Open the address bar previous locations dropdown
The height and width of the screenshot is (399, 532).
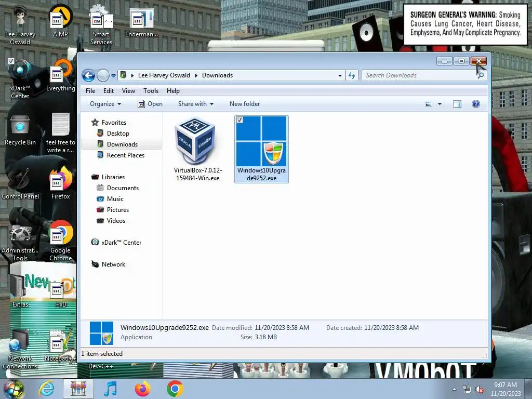340,76
